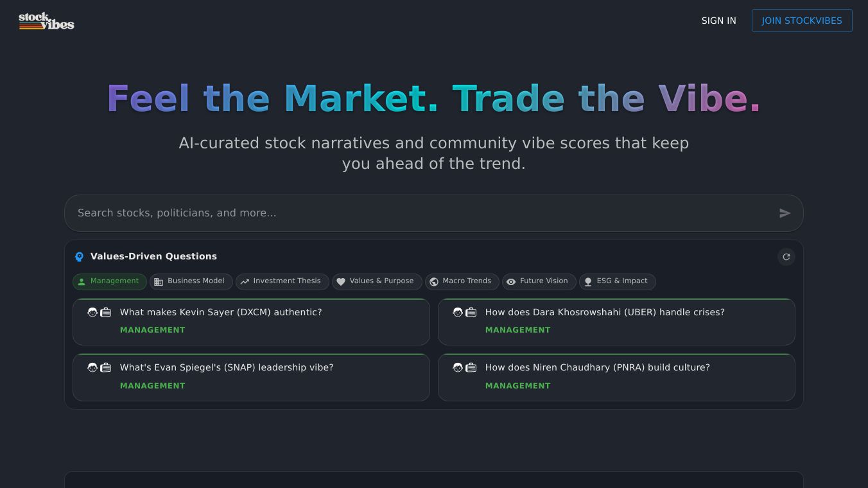Image resolution: width=868 pixels, height=488 pixels.
Task: Select the Values & Purpose category
Action: coord(377,281)
